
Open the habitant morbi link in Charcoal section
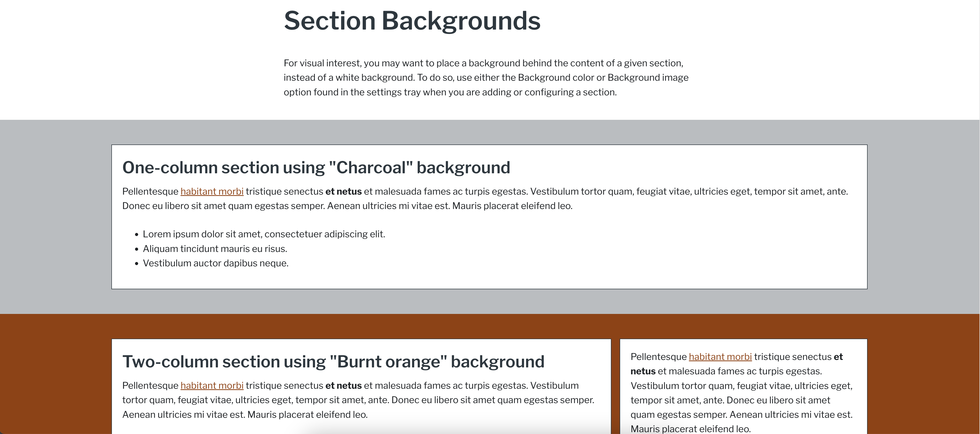211,191
